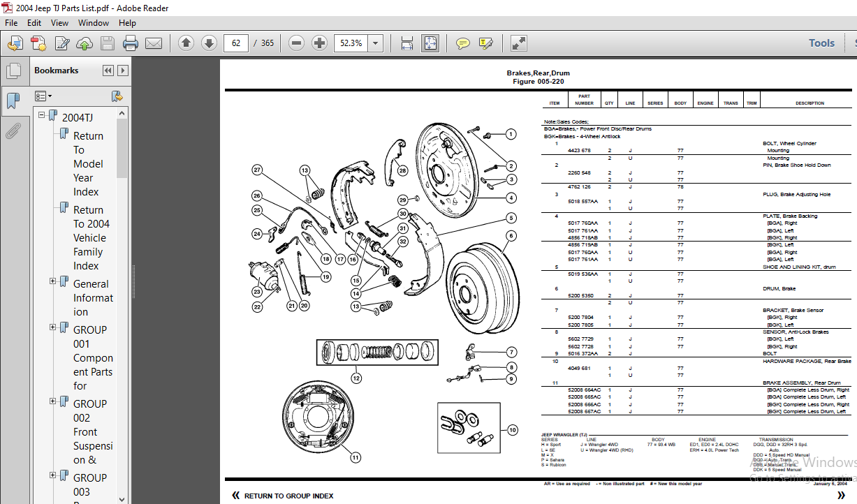Expand the GROUP 003 bookmark

(53, 475)
